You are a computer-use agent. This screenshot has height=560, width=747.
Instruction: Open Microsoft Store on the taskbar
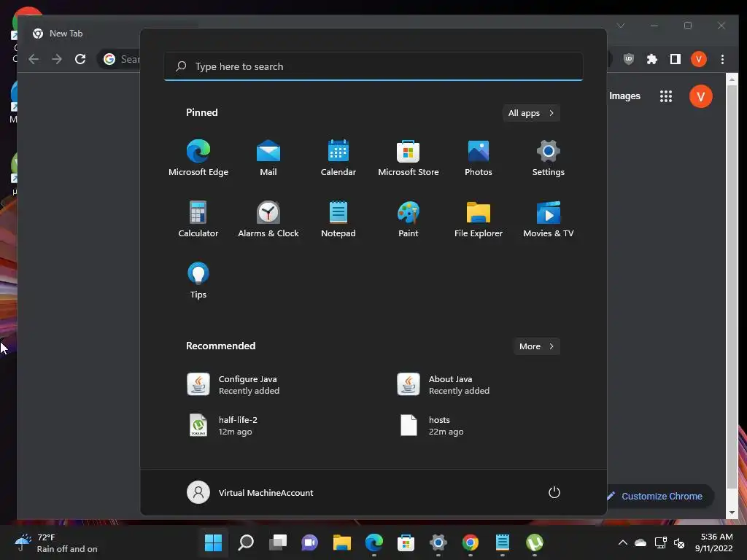coord(406,542)
